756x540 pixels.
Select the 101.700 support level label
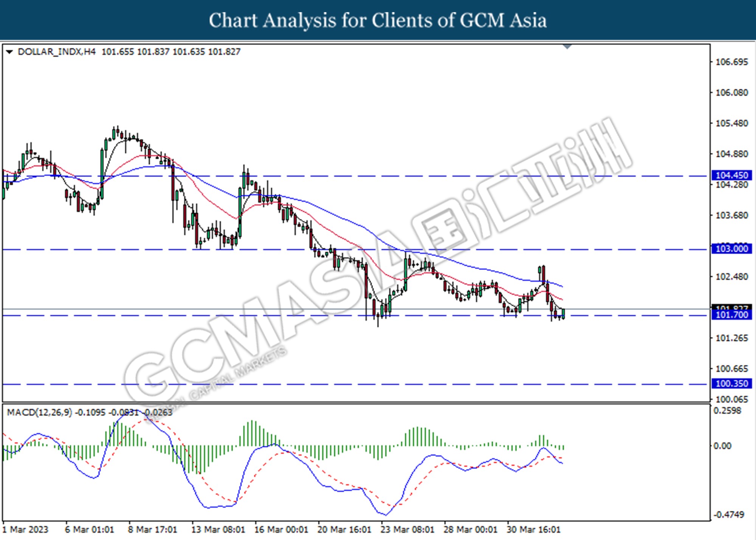pyautogui.click(x=731, y=315)
